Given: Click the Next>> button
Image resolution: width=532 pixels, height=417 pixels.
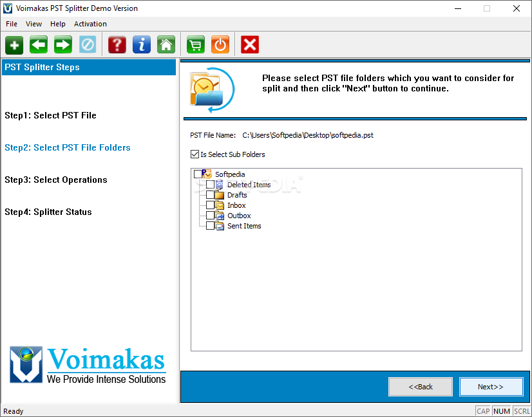Looking at the screenshot, I should pyautogui.click(x=491, y=387).
